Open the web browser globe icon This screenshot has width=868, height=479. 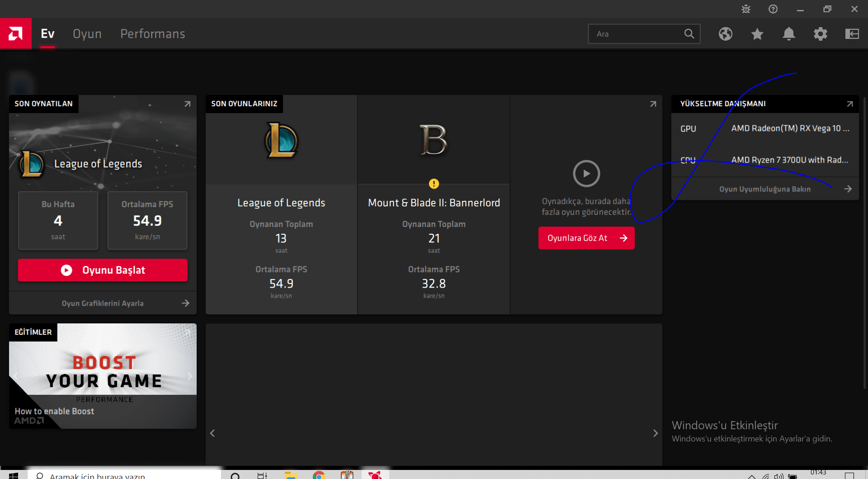[726, 34]
